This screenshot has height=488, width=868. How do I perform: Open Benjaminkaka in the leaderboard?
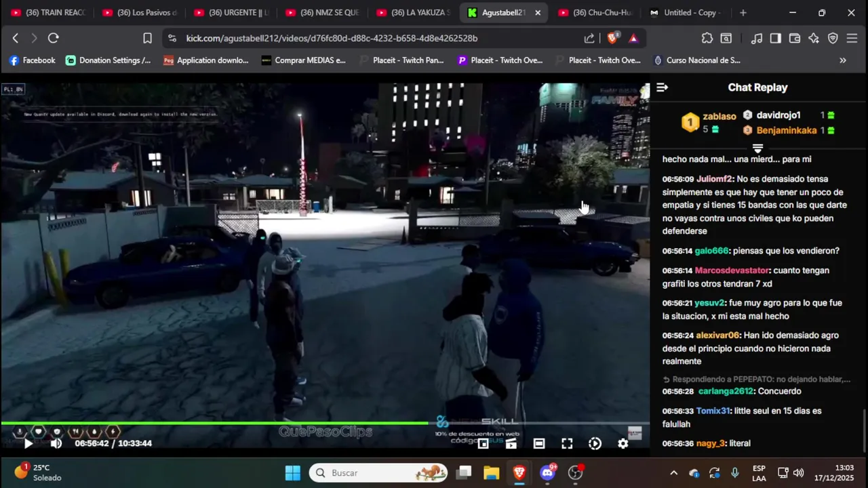pos(787,130)
